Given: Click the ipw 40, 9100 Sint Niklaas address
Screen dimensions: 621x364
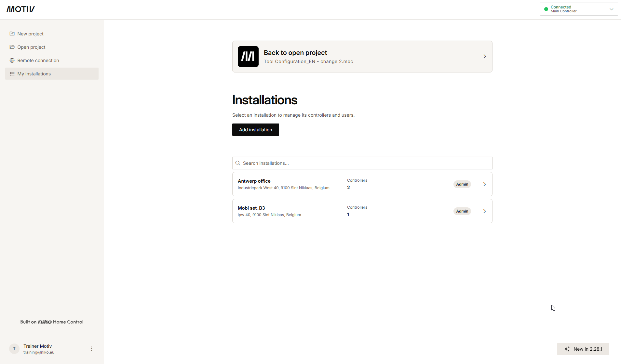Looking at the screenshot, I should pos(269,215).
